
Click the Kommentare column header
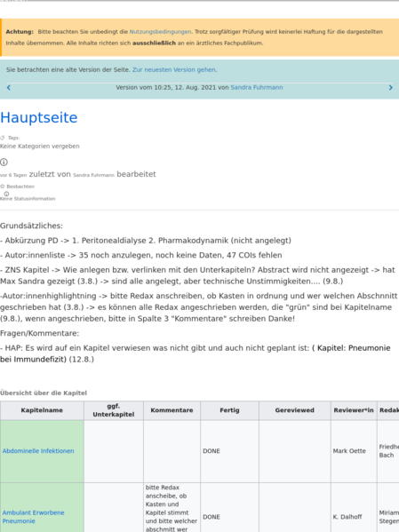click(172, 410)
